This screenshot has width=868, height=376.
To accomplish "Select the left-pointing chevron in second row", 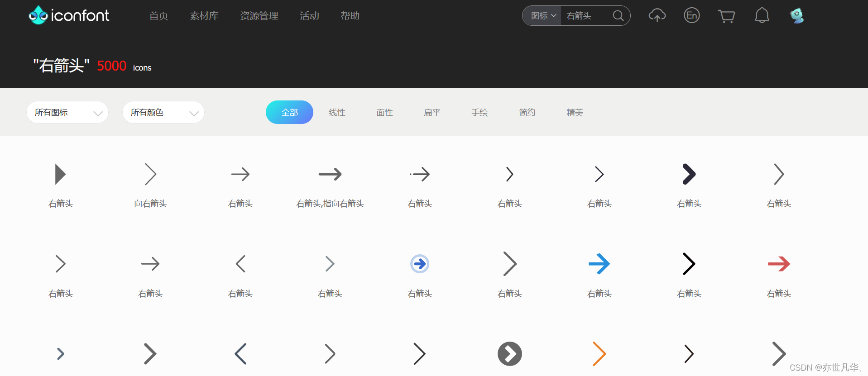I will coord(240,264).
